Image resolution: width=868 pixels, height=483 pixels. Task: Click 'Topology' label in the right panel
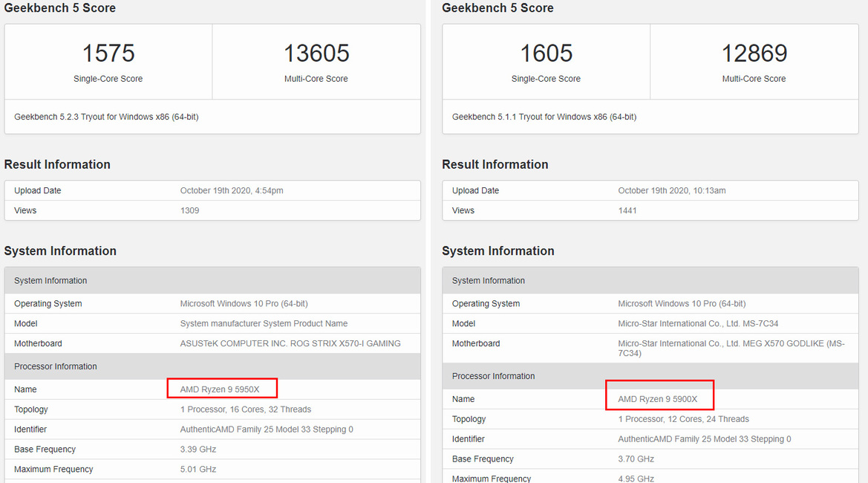tap(469, 419)
